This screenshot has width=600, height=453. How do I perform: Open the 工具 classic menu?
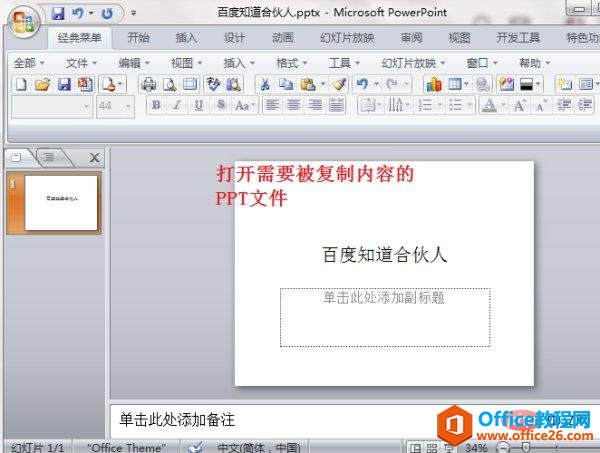[344, 63]
